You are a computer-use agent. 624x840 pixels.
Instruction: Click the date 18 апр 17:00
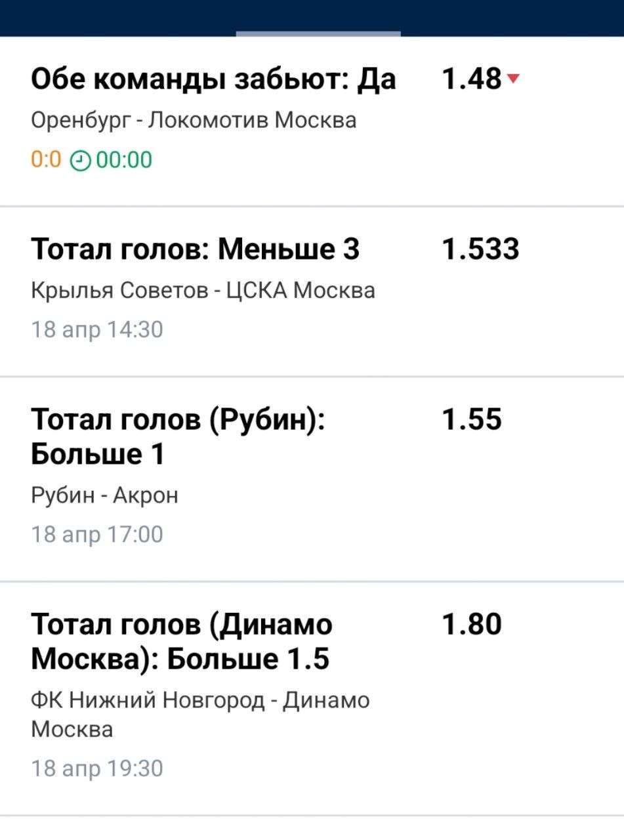pyautogui.click(x=96, y=534)
